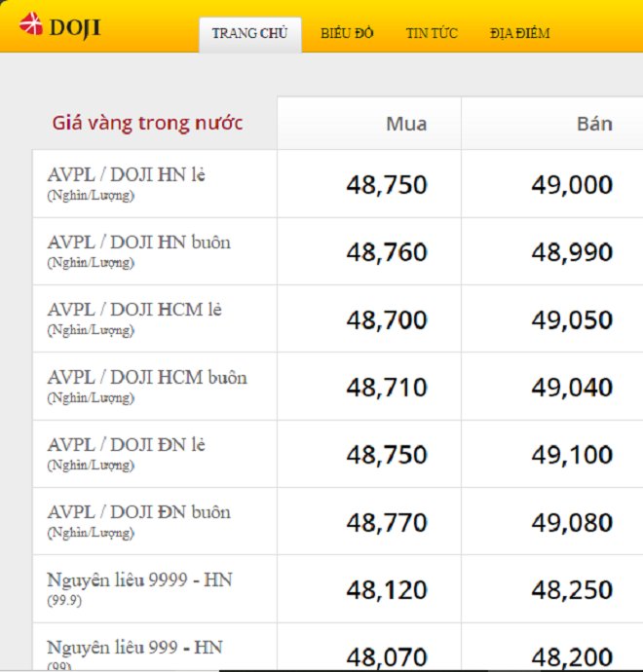Click the Mua price 48,120
Viewport: 643px width, 672px height.
click(x=387, y=590)
